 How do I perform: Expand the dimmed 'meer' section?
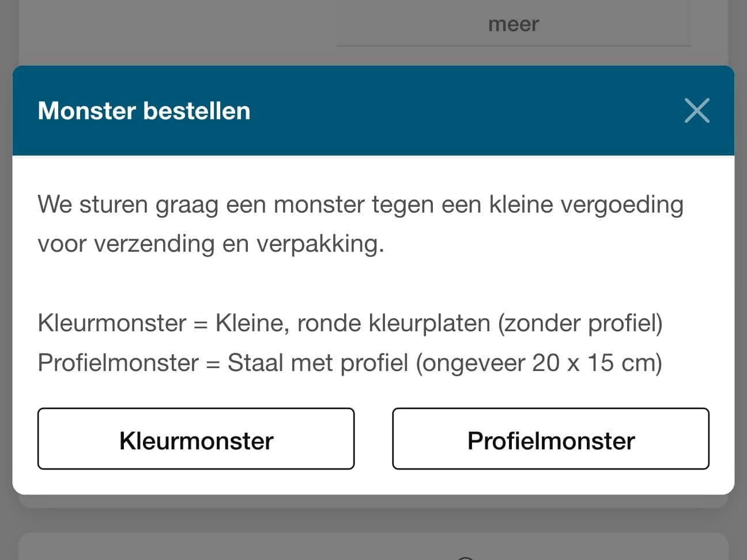[x=514, y=24]
